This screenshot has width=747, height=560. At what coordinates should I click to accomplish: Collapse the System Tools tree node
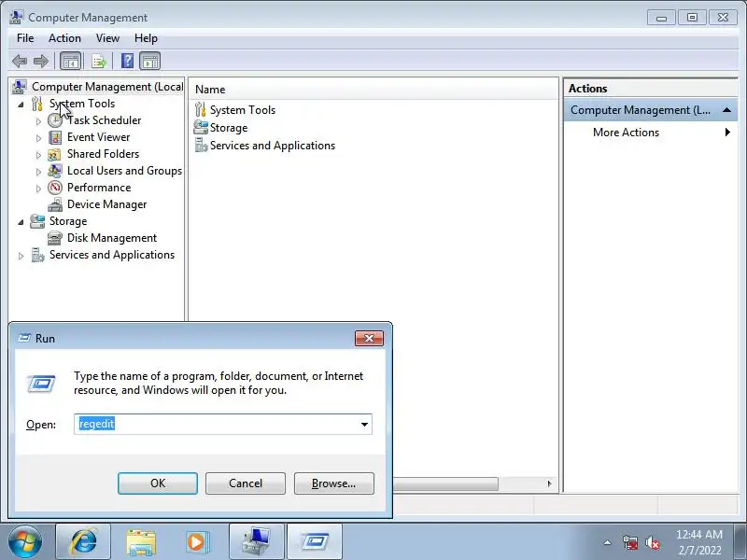(x=21, y=105)
